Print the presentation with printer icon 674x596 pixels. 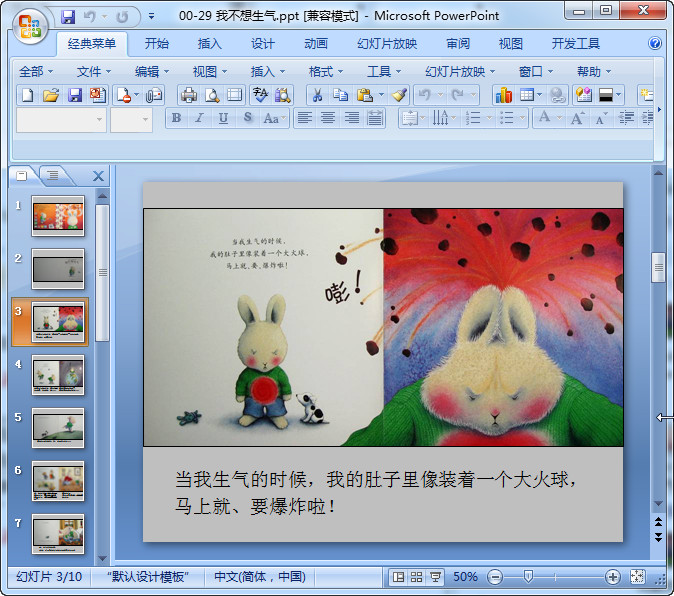click(189, 95)
